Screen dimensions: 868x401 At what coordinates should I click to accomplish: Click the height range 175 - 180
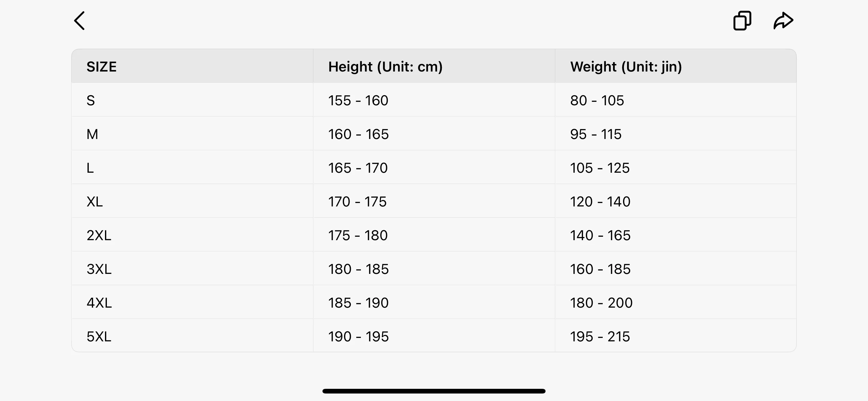point(358,235)
